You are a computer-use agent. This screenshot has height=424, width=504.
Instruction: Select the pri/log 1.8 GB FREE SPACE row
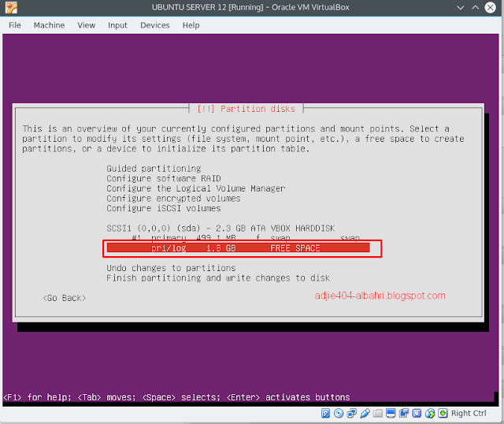[x=238, y=248]
